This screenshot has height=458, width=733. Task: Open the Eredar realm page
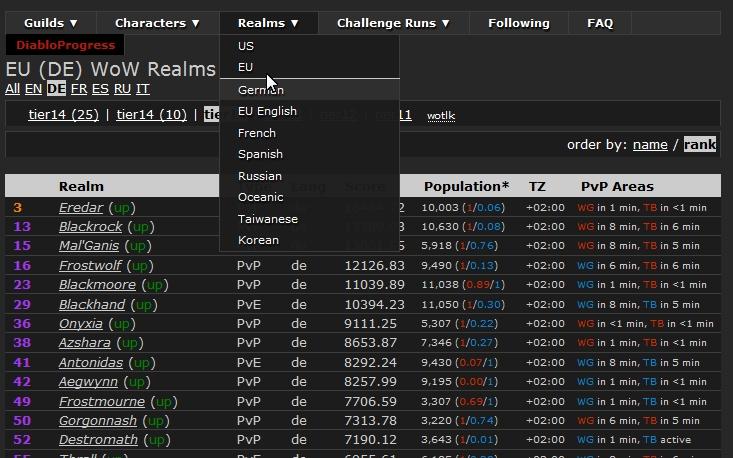click(81, 208)
